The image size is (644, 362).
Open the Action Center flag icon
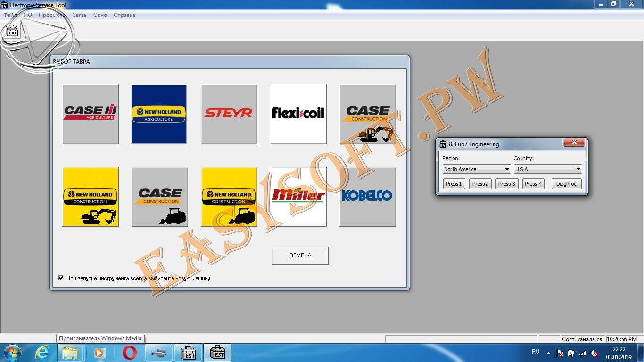coord(560,353)
